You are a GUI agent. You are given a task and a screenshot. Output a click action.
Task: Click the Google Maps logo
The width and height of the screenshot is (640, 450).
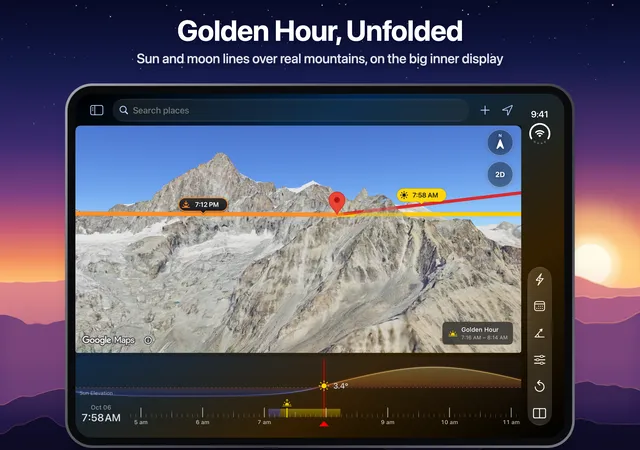tap(108, 340)
